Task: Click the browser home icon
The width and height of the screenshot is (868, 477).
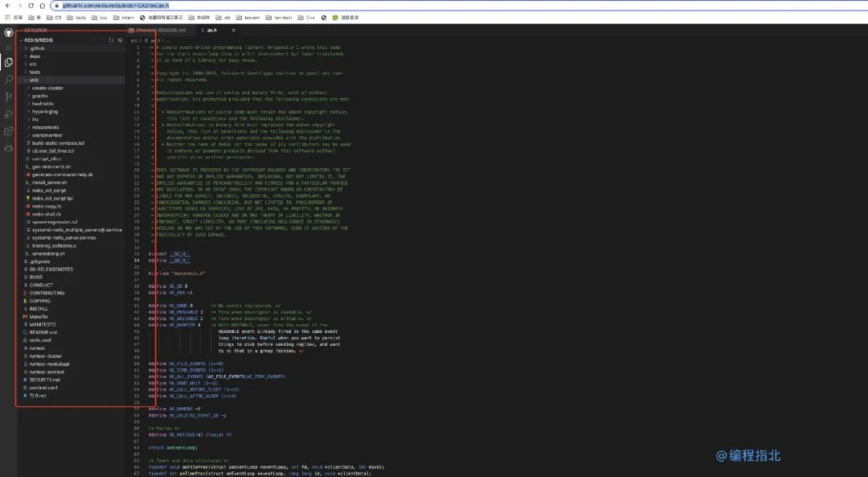Action: coord(42,6)
